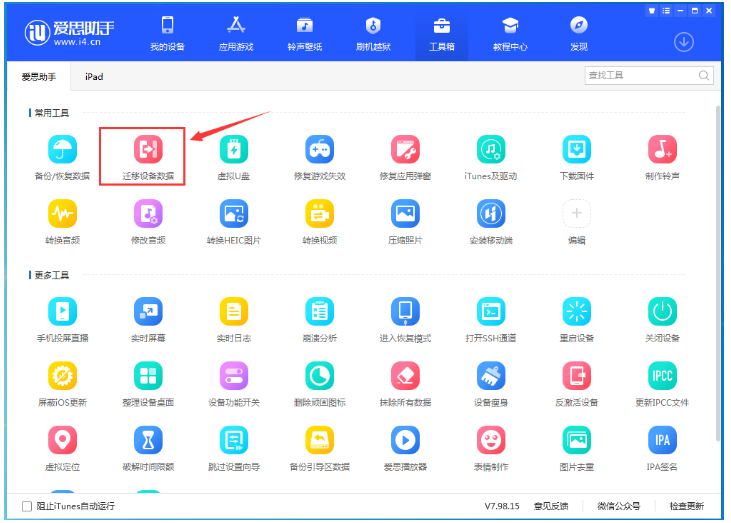Select the 关闭设备 power off icon
Image resolution: width=731 pixels, height=523 pixels.
pyautogui.click(x=662, y=311)
